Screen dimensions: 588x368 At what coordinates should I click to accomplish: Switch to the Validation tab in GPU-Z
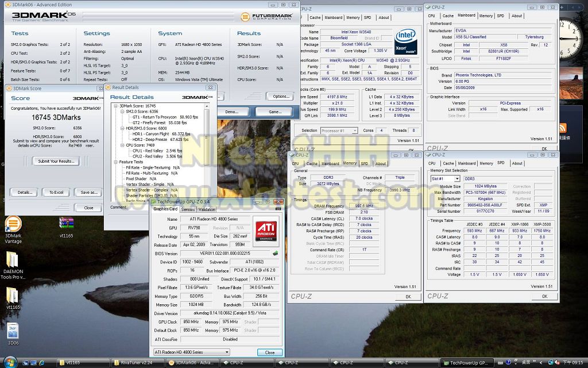[x=207, y=209]
